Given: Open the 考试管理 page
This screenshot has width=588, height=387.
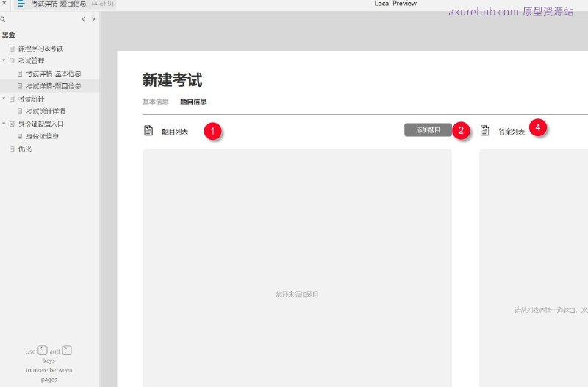Looking at the screenshot, I should click(31, 61).
